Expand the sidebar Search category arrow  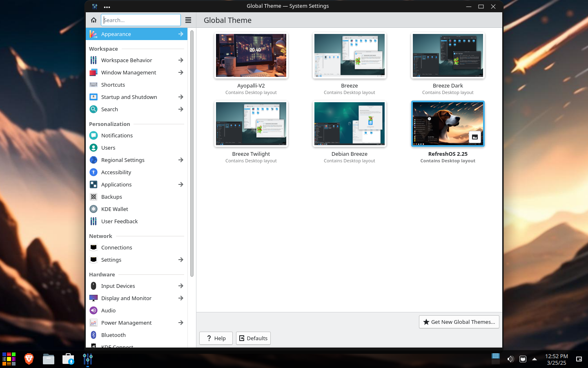(180, 109)
